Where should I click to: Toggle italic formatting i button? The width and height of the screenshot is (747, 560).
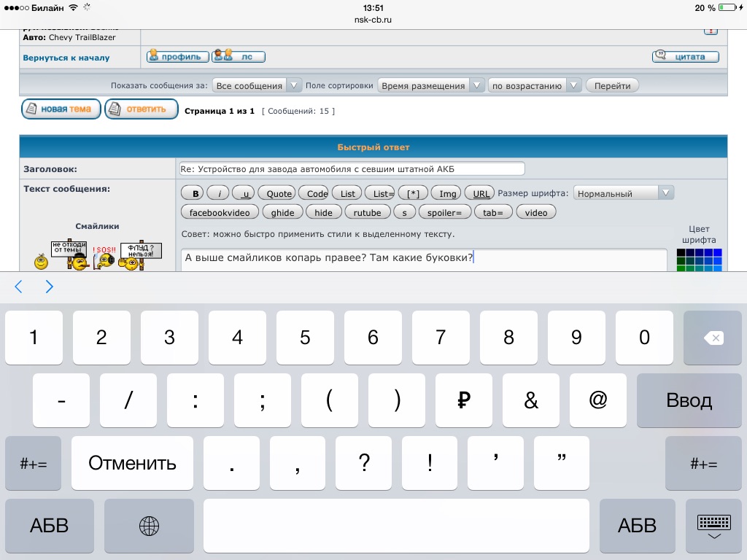[x=218, y=193]
